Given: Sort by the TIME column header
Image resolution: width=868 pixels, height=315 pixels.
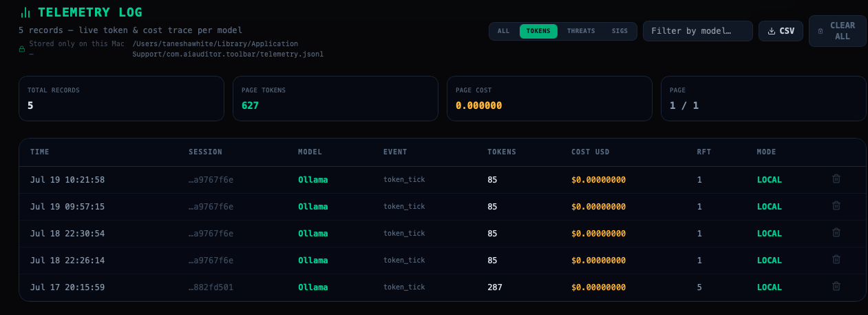Looking at the screenshot, I should [x=40, y=152].
